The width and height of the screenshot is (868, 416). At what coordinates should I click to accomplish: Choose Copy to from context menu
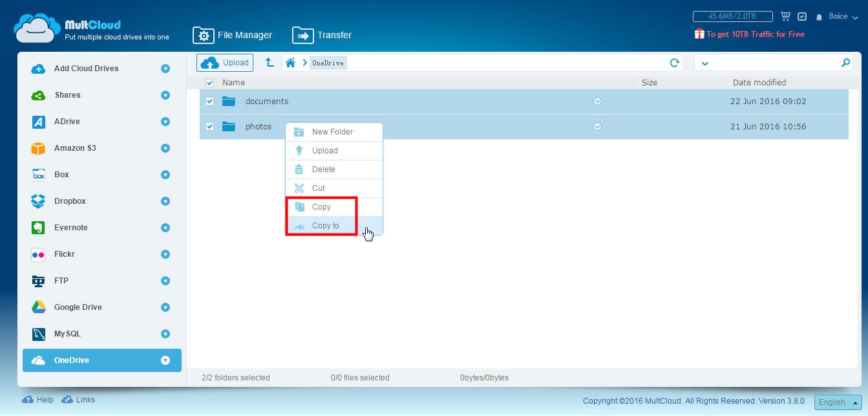click(334, 226)
